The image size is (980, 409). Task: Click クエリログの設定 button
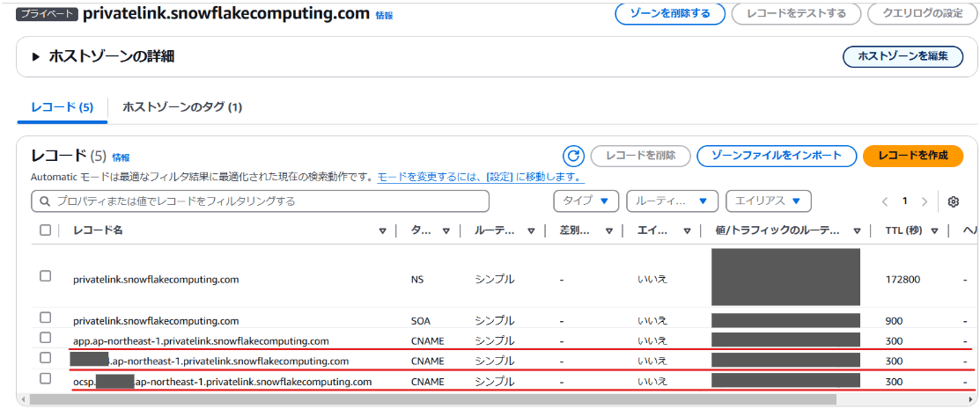(923, 14)
